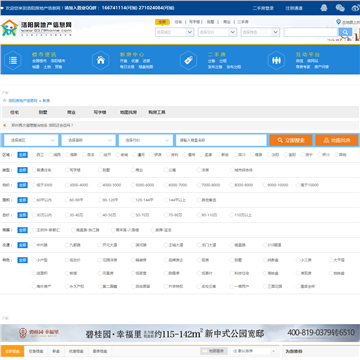Select the 110万以上 total price option
The height and width of the screenshot is (360, 360).
click(x=241, y=215)
